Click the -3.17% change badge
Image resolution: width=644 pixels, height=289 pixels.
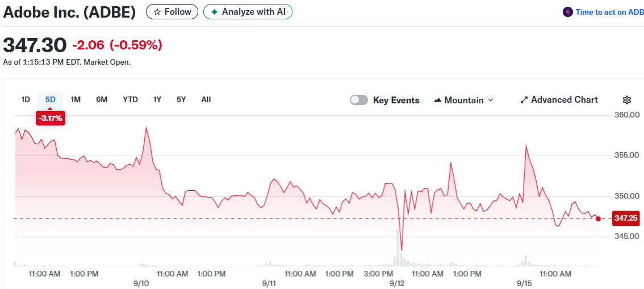pos(51,119)
